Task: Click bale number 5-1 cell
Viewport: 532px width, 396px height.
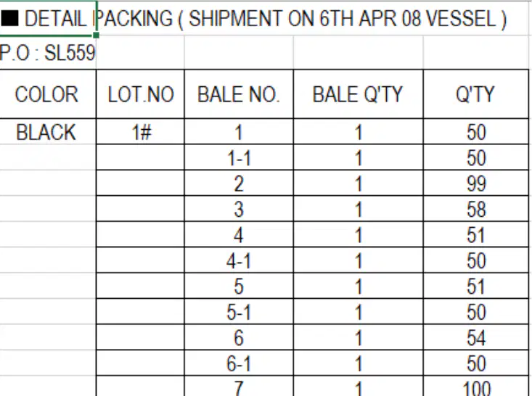Action: 239,312
